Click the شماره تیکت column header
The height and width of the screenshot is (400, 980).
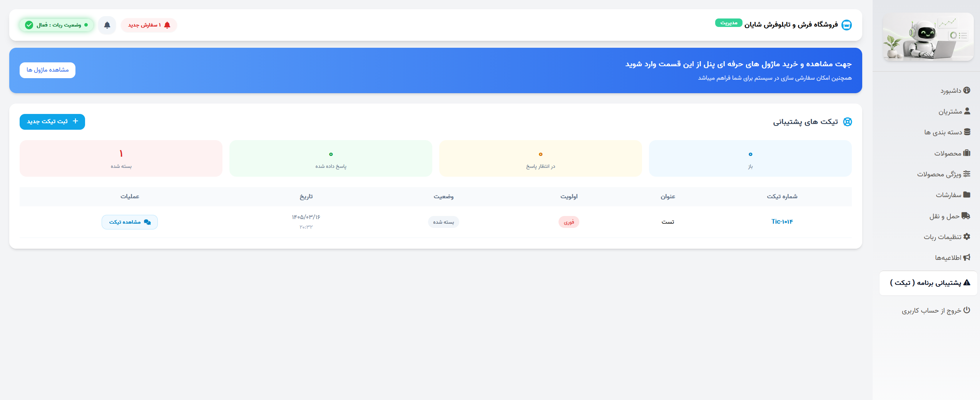tap(782, 197)
